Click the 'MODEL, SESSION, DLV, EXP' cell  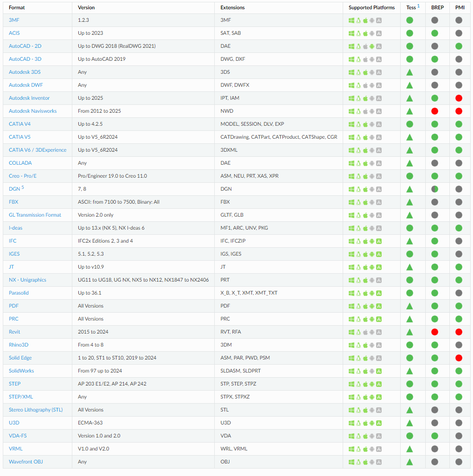point(252,124)
